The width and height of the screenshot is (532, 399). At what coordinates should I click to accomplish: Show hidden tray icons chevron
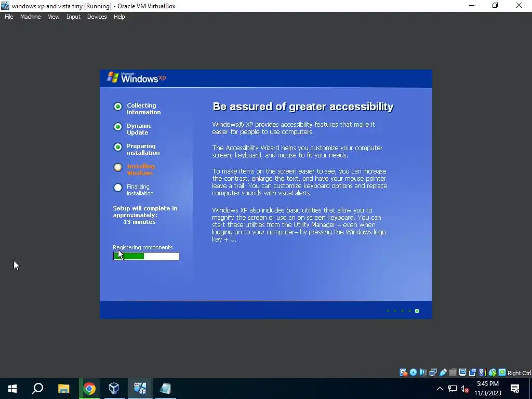tap(440, 389)
